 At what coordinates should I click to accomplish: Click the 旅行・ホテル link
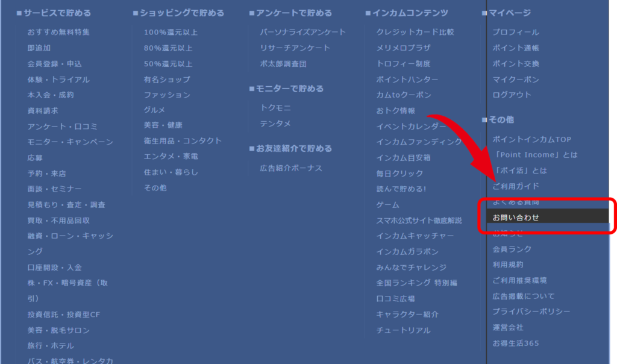51,346
